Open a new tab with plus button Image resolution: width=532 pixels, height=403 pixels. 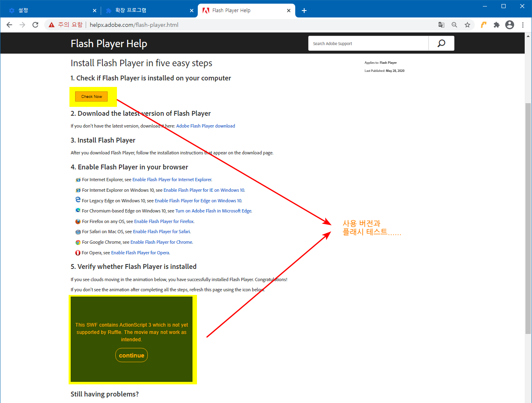304,11
